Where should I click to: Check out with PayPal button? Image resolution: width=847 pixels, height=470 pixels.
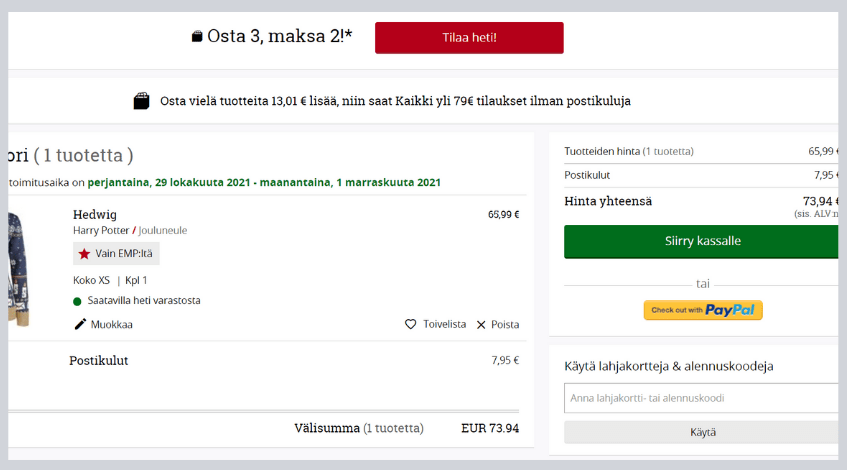point(703,310)
